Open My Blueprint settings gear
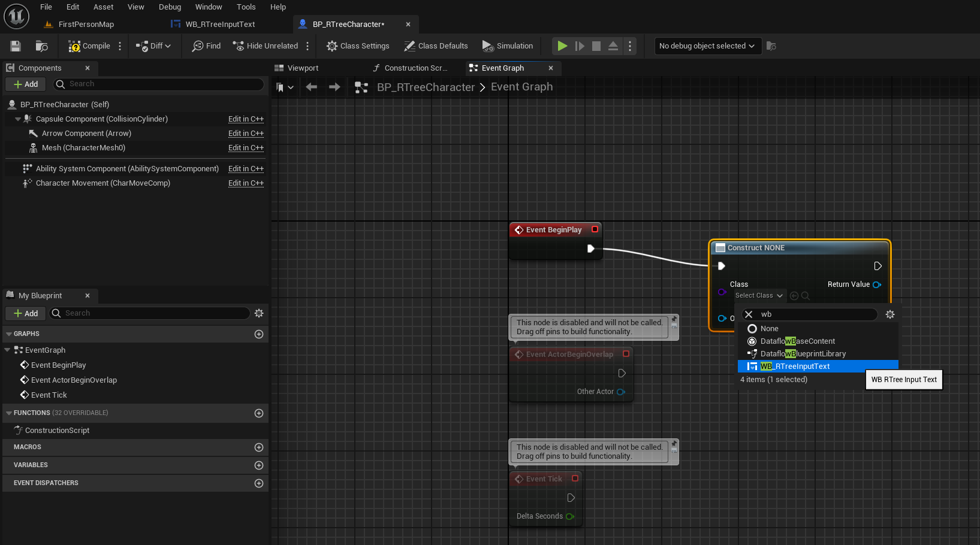Image resolution: width=980 pixels, height=545 pixels. (x=259, y=313)
